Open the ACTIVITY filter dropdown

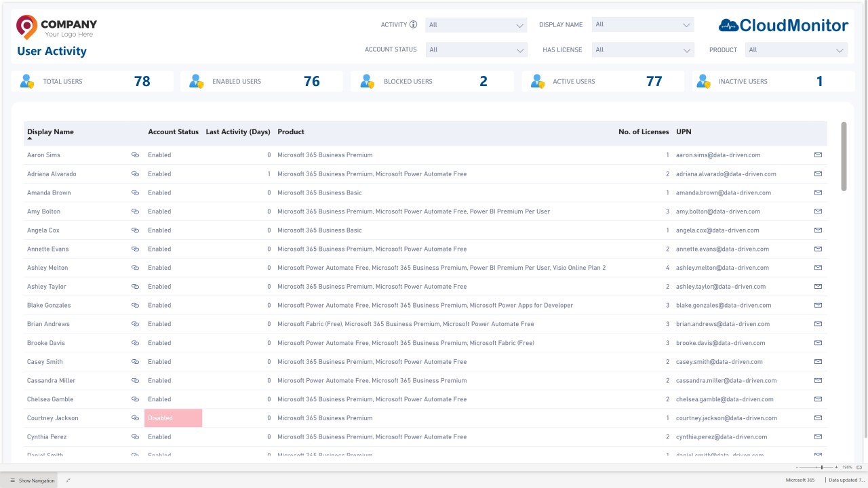[x=476, y=25]
